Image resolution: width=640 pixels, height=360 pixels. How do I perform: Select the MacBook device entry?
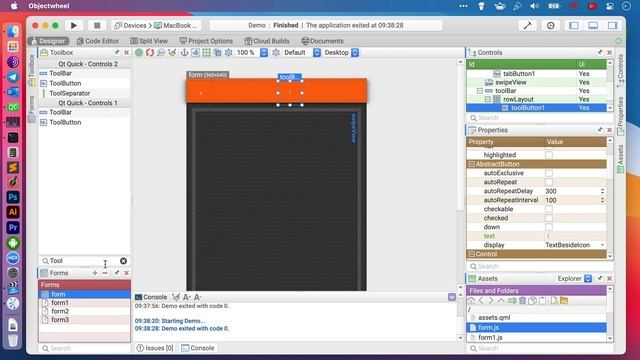[x=176, y=25]
